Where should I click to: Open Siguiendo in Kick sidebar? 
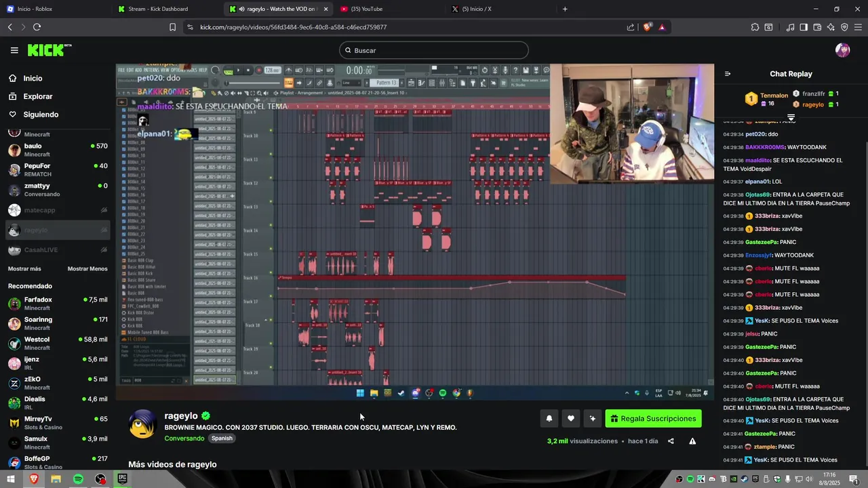tap(58, 115)
